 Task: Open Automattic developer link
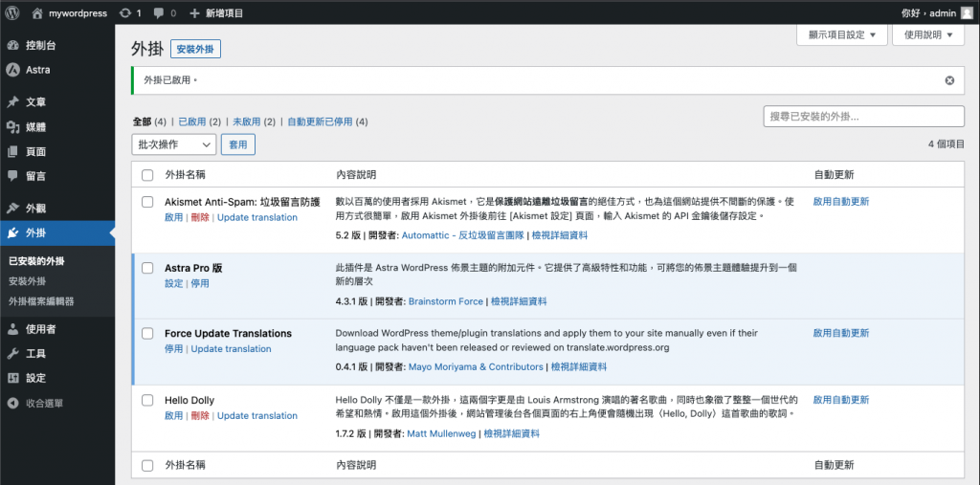(x=464, y=235)
